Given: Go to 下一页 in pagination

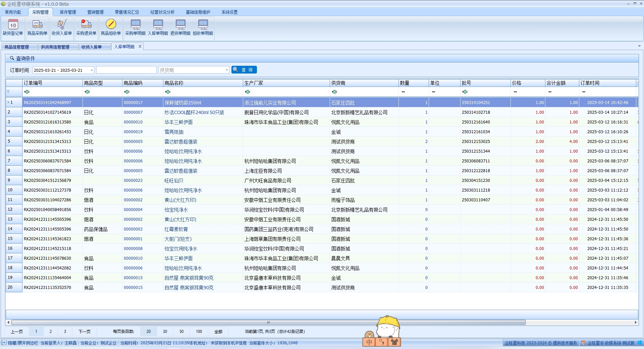Looking at the screenshot, I should click(84, 332).
